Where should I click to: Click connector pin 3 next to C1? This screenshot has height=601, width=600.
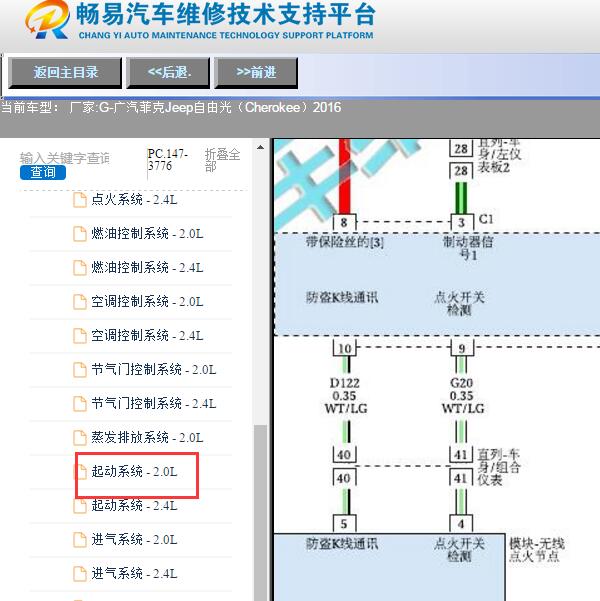coord(462,223)
